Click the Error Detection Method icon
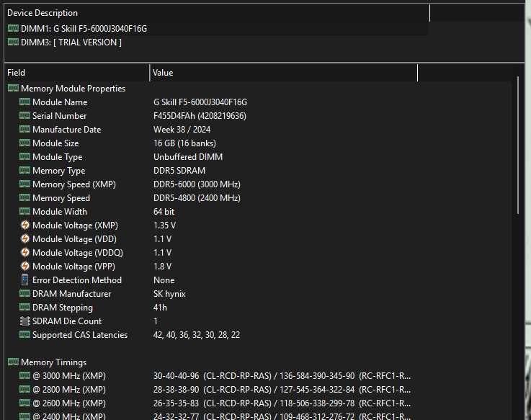 [24, 280]
